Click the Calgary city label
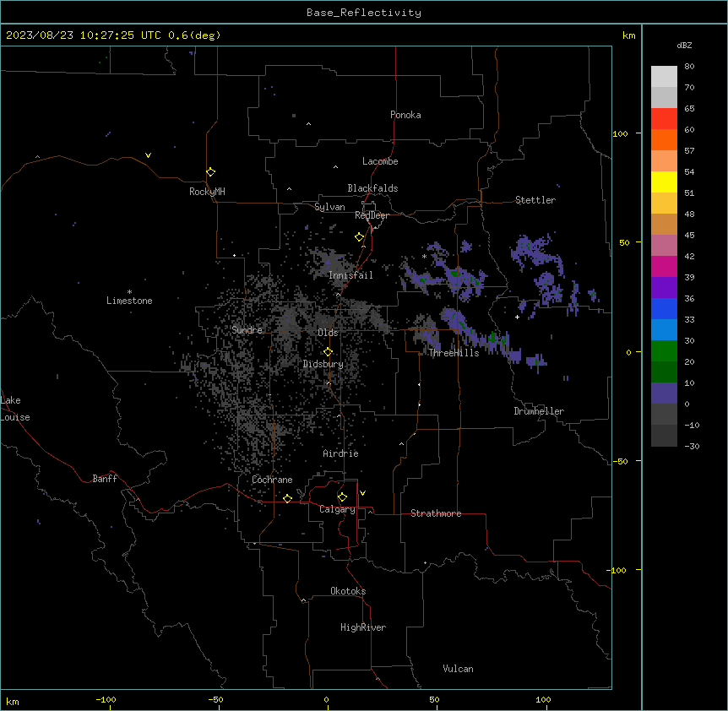728x711 pixels. click(337, 509)
